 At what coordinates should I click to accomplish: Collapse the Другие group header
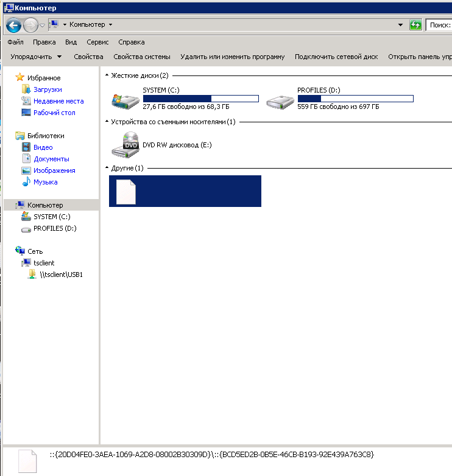click(107, 168)
